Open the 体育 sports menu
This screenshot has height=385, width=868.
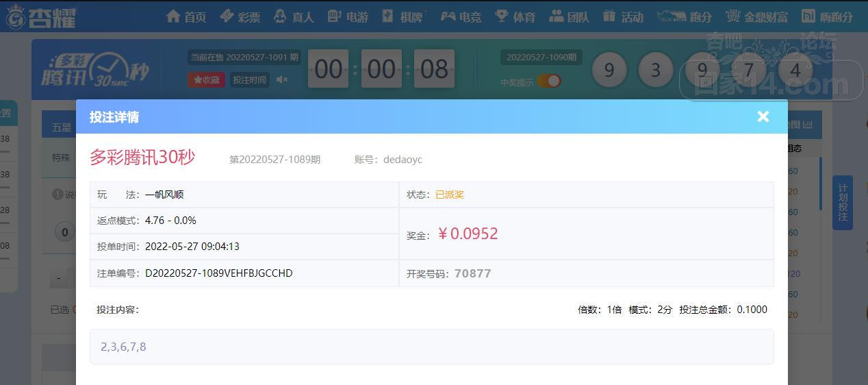[x=515, y=16]
